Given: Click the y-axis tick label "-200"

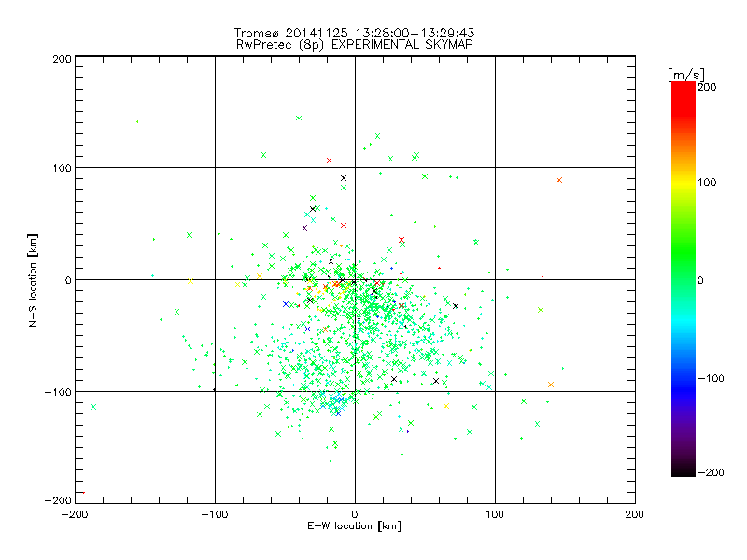Looking at the screenshot, I should pyautogui.click(x=58, y=500).
